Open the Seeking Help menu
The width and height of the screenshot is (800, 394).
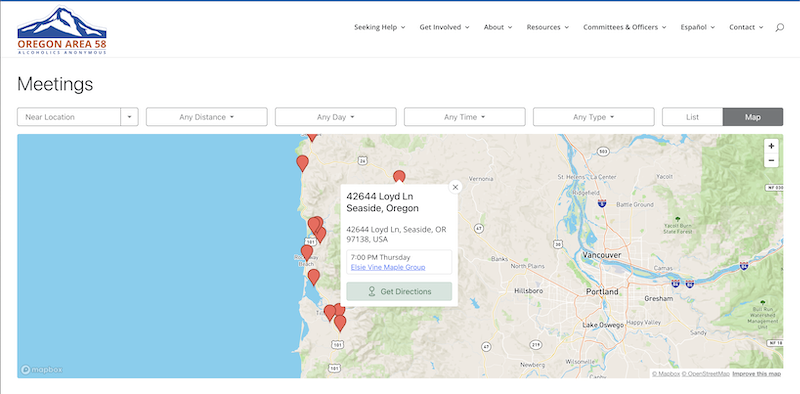380,28
